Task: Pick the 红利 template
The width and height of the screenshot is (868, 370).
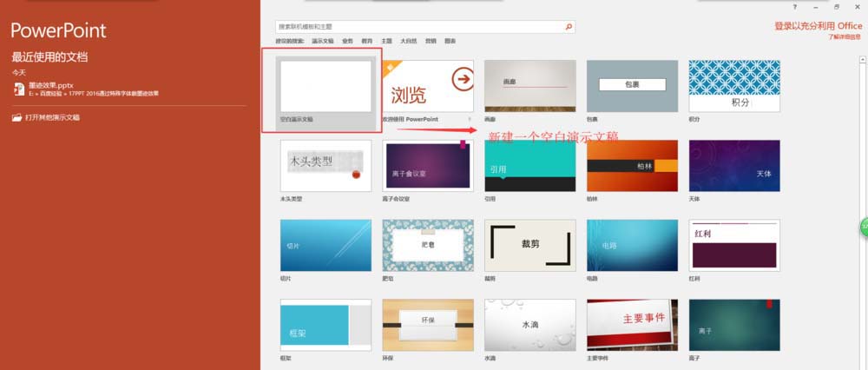Action: 734,246
